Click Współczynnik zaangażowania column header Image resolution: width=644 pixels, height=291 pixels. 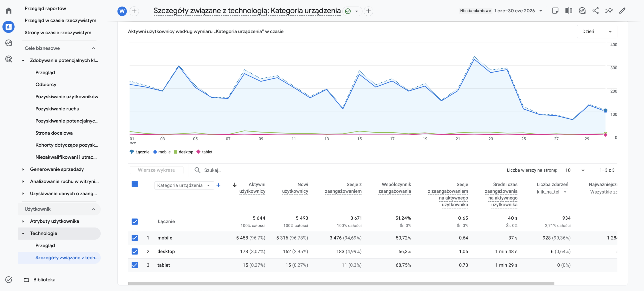click(395, 188)
